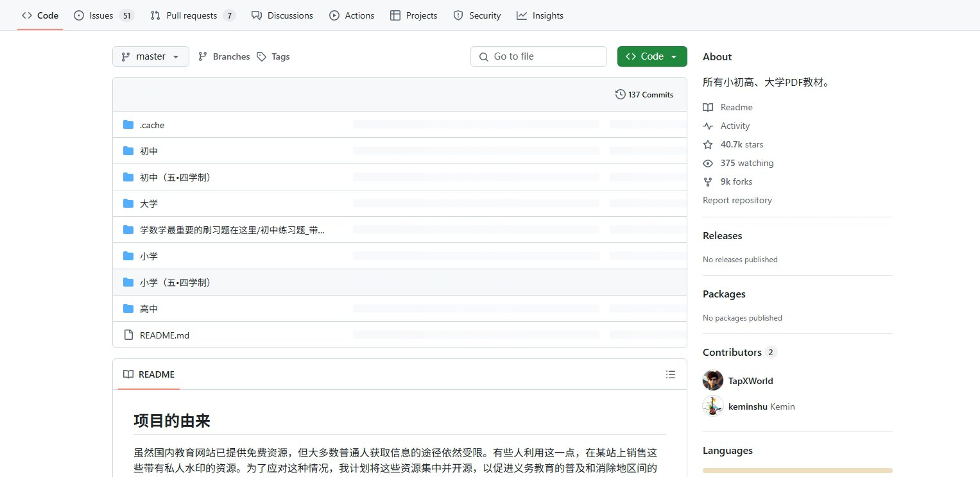Click Report repository link

[x=737, y=201]
